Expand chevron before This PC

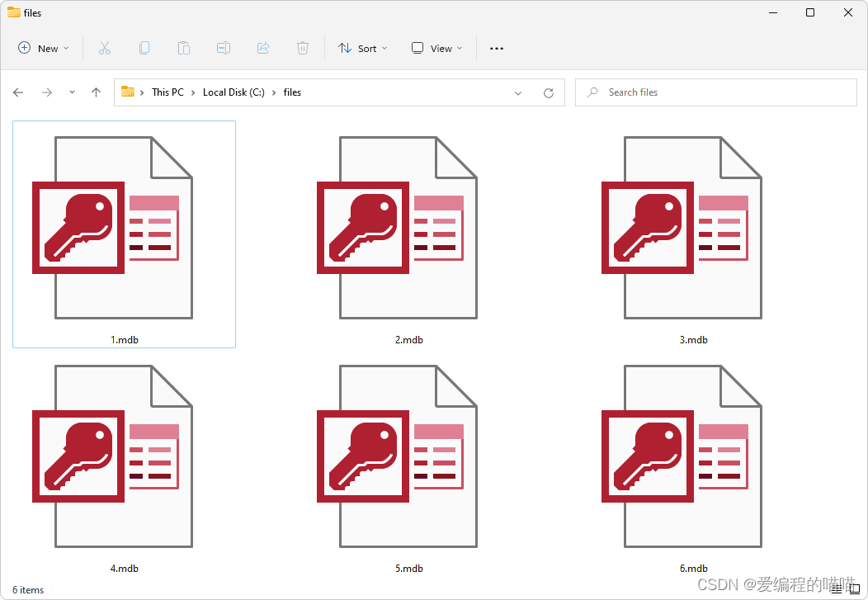coord(142,92)
